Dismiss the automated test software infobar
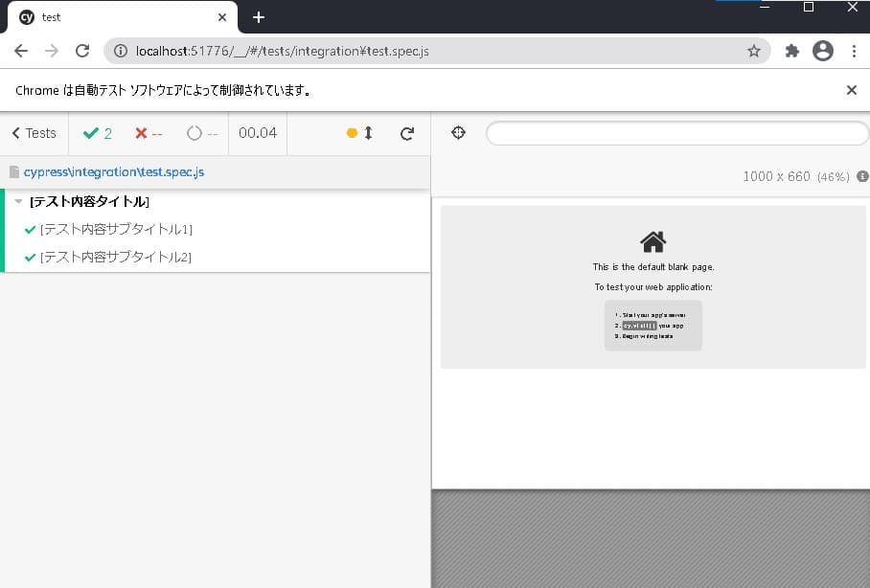Screen dimensions: 870x588 (852, 90)
